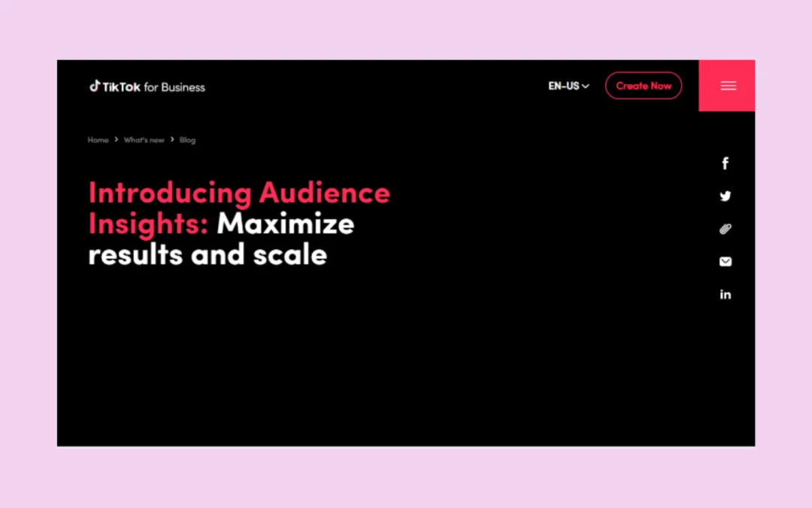The image size is (812, 508).
Task: Click the TikTok for Business logo
Action: point(147,87)
